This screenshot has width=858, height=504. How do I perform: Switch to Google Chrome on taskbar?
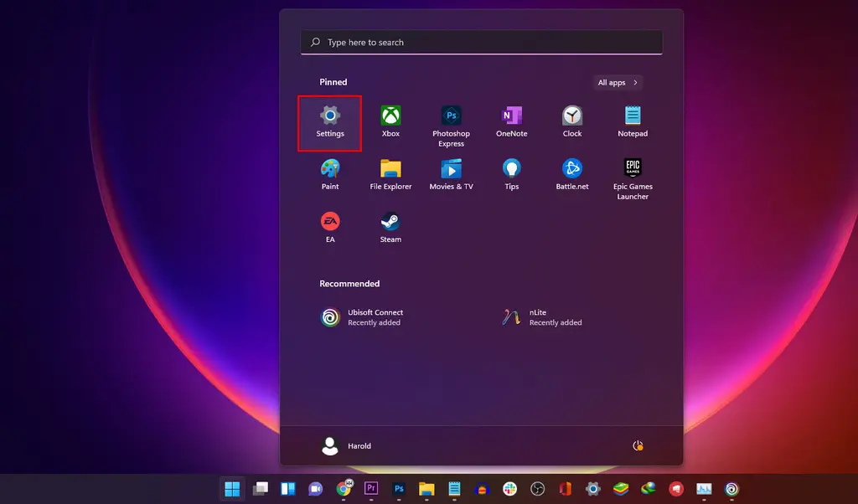(x=344, y=488)
